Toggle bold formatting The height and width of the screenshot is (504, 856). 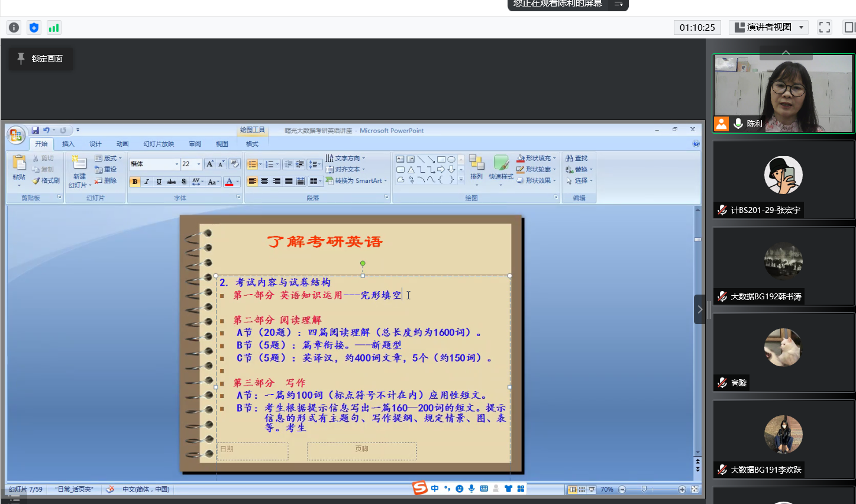tap(135, 182)
